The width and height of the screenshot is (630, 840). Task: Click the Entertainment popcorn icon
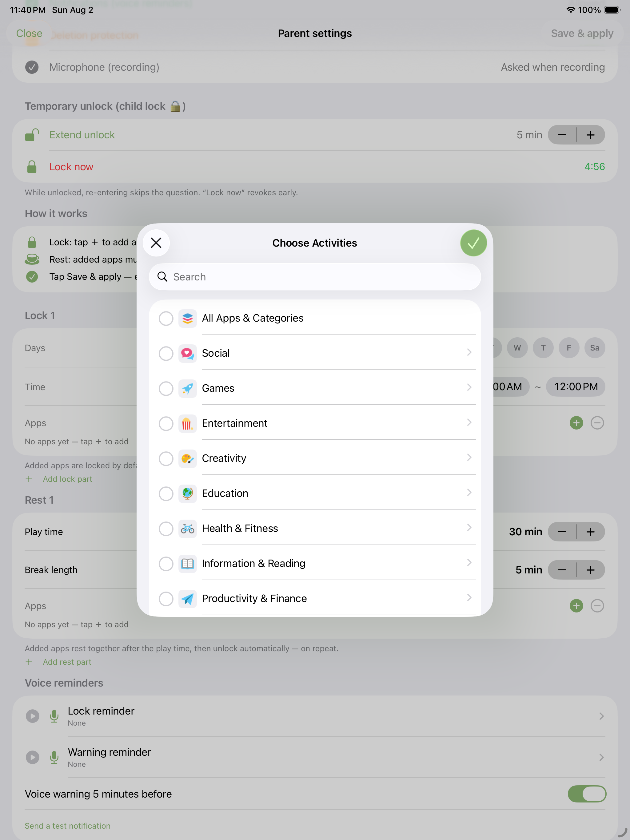(x=188, y=423)
